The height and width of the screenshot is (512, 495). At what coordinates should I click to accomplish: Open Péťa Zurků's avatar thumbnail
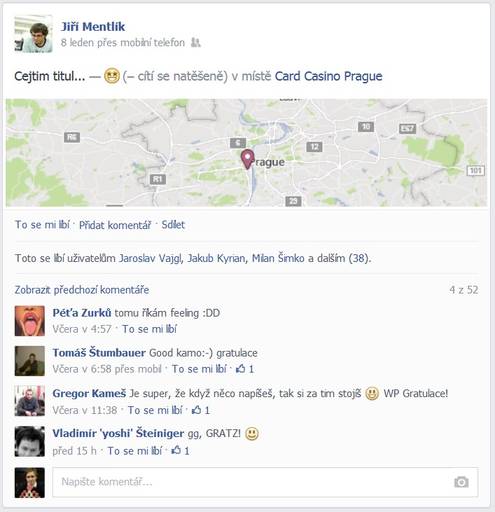pyautogui.click(x=30, y=321)
